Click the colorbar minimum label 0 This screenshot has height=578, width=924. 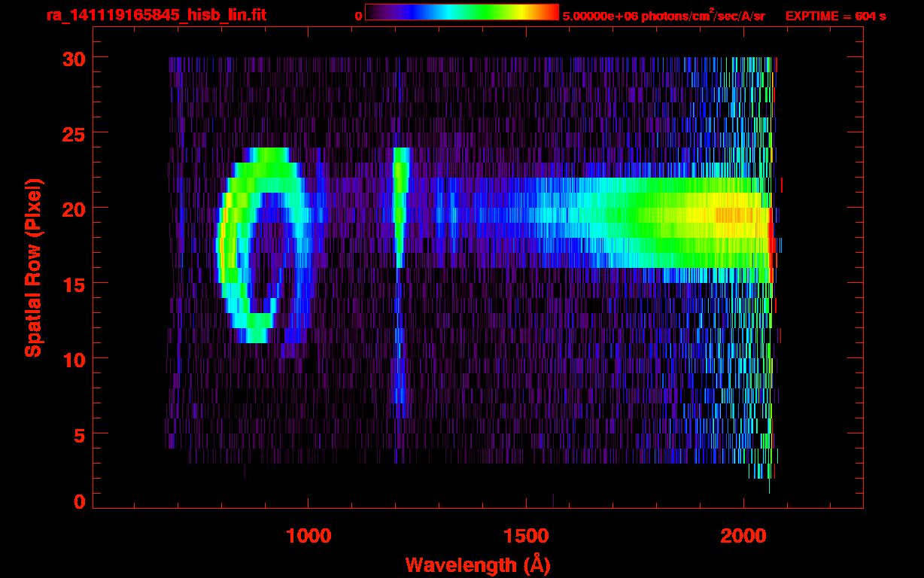358,16
